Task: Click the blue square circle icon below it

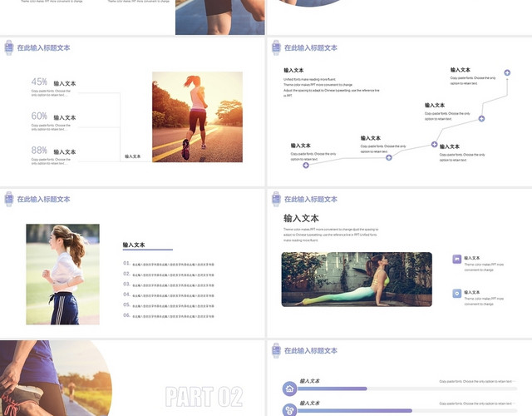Action: tap(457, 294)
